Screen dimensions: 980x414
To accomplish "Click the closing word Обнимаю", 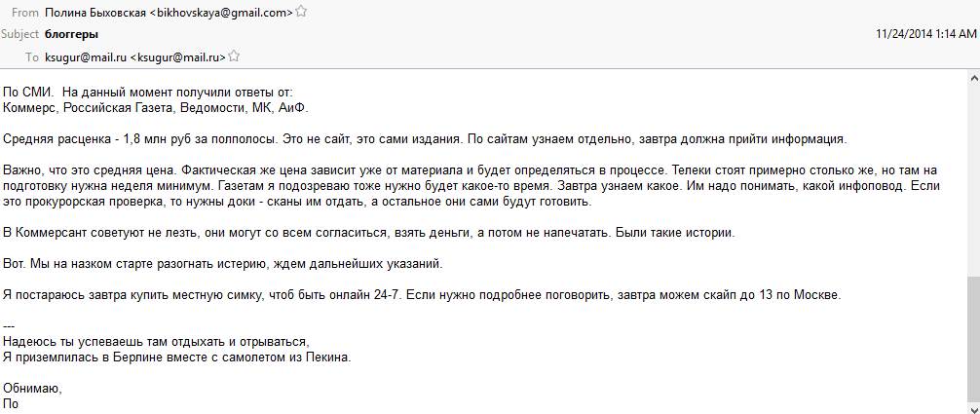I will coord(33,388).
